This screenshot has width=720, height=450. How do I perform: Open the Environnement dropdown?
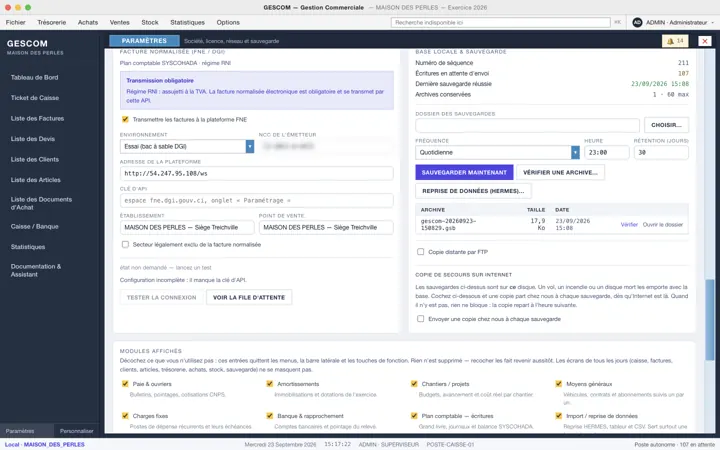[x=187, y=146]
